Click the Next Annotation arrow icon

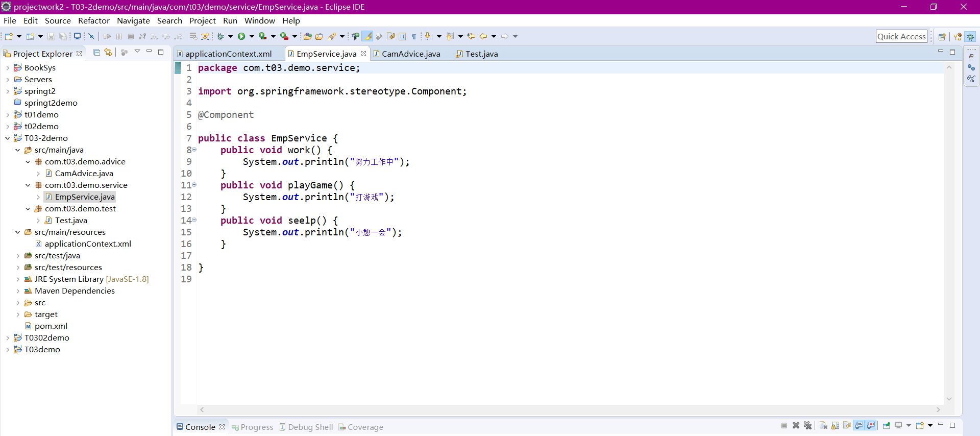[428, 36]
